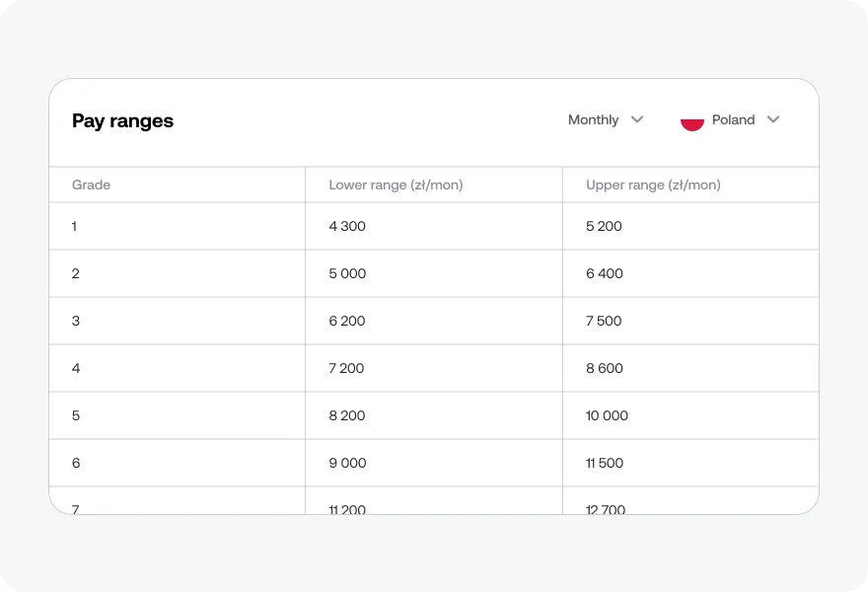Screen dimensions: 868x592
Task: Click the lower range value 9 000
Action: [x=347, y=463]
